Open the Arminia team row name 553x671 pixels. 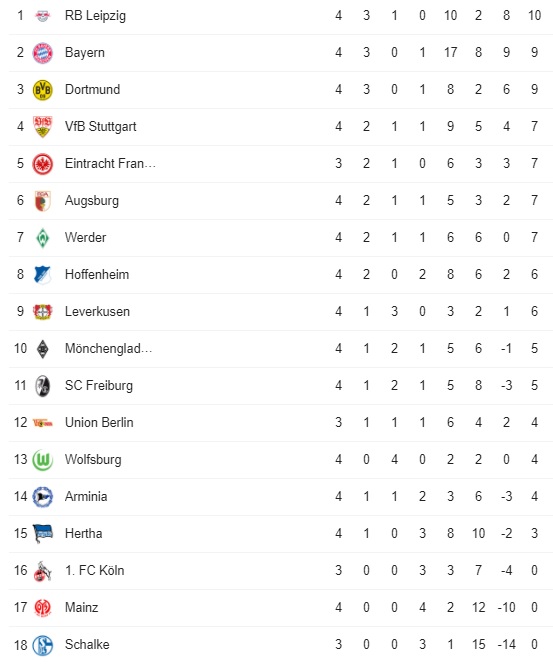pos(86,496)
